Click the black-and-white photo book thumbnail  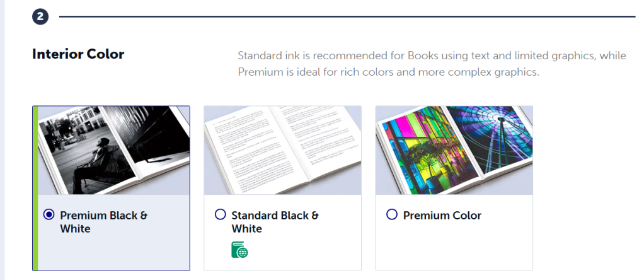point(113,150)
